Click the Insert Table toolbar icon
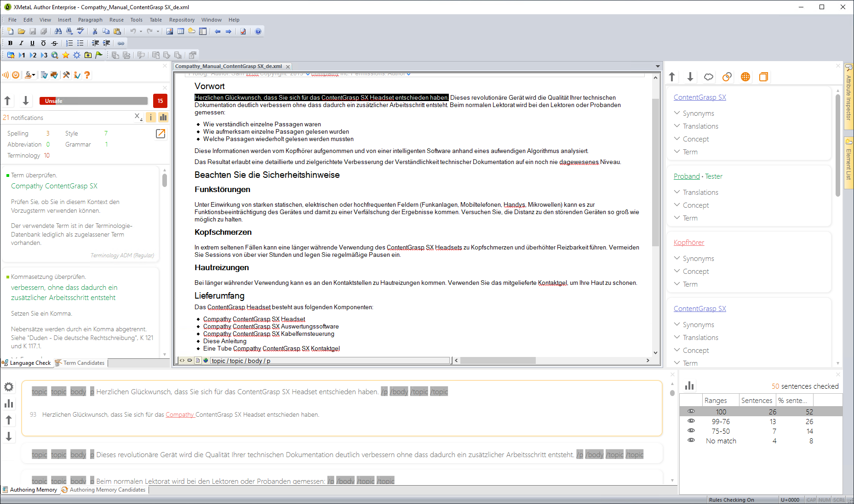 point(181,31)
